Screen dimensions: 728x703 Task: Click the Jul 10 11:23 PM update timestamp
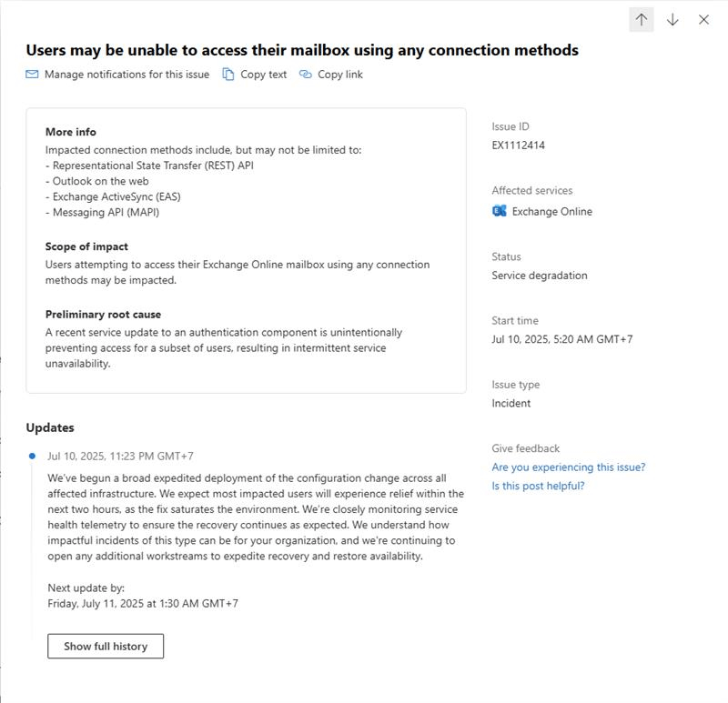point(120,456)
